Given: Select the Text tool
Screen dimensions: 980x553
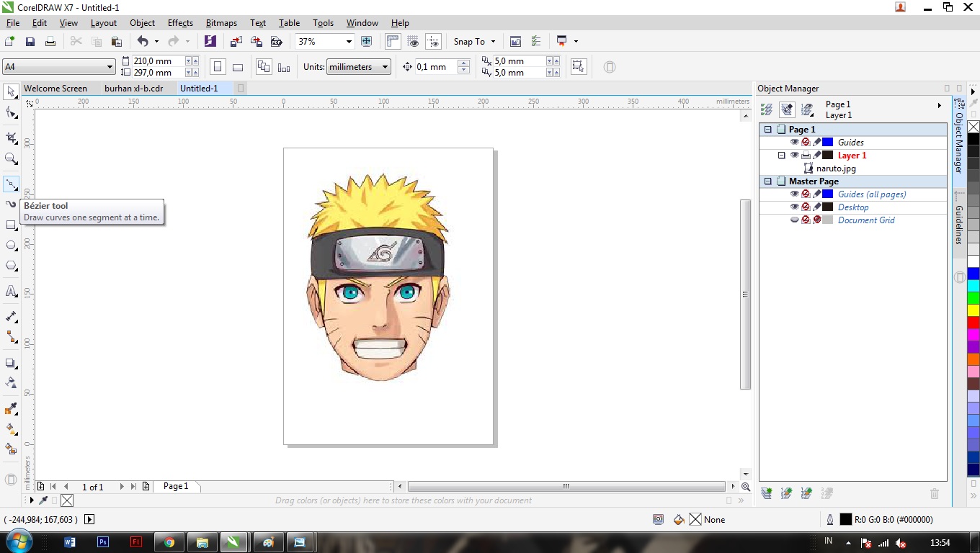Looking at the screenshot, I should pos(11,292).
